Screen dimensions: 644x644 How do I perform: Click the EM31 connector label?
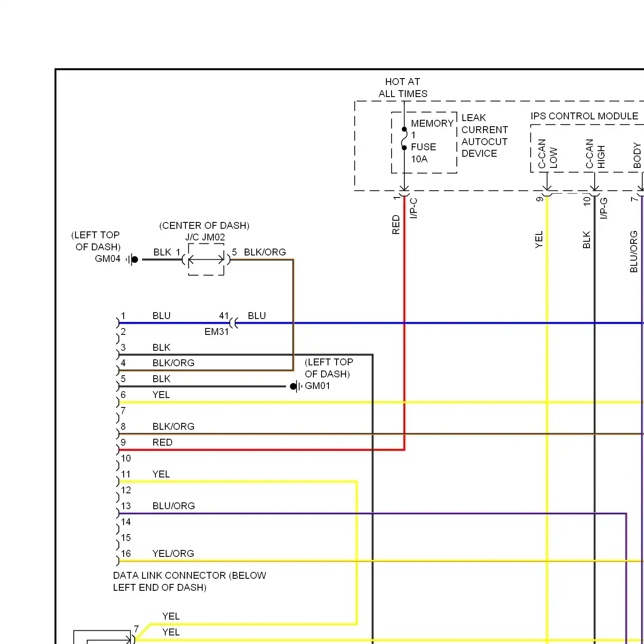[217, 332]
